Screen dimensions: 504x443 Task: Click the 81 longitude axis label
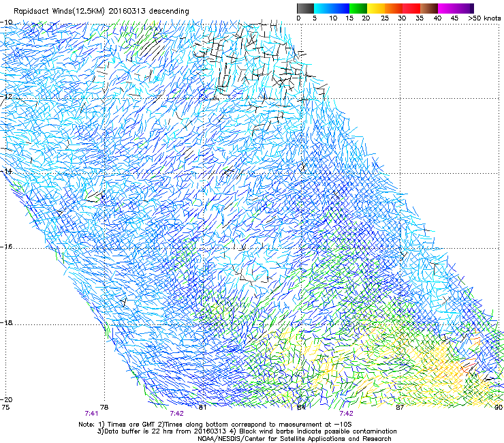tap(202, 408)
